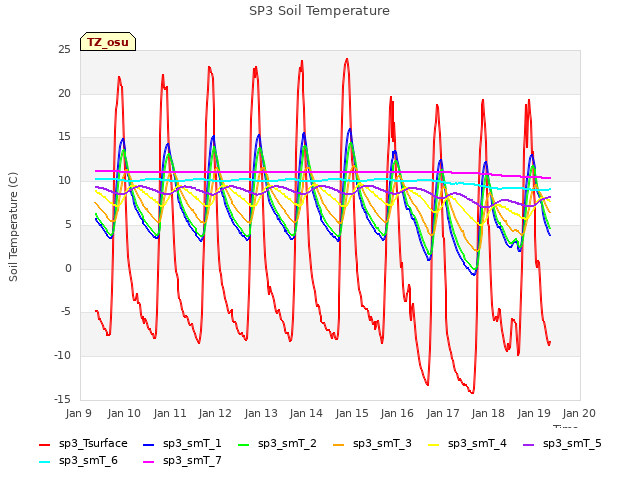This screenshot has width=640, height=480.
Task: Click the 5 y-axis tick label
Action: pyautogui.click(x=68, y=224)
